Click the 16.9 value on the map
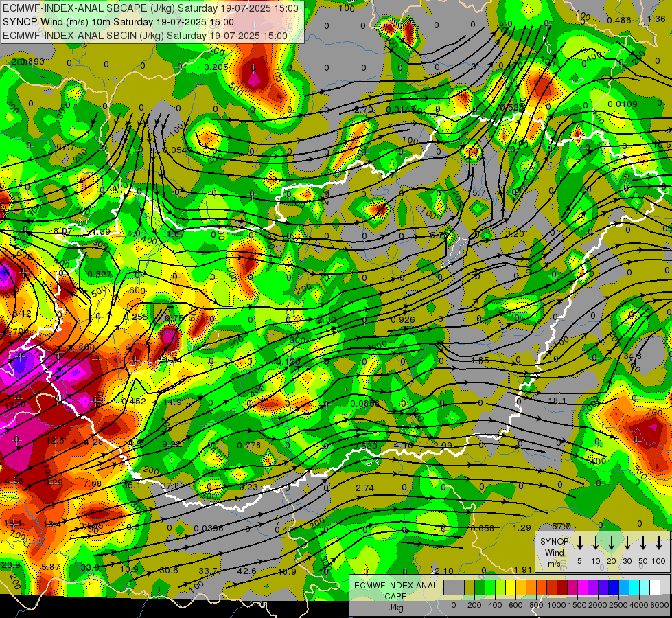This screenshot has height=618, width=672. click(287, 571)
